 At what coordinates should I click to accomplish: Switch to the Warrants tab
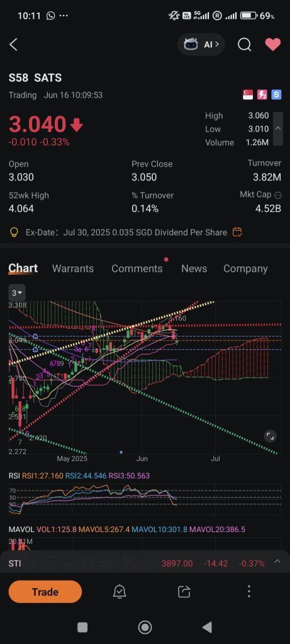73,269
